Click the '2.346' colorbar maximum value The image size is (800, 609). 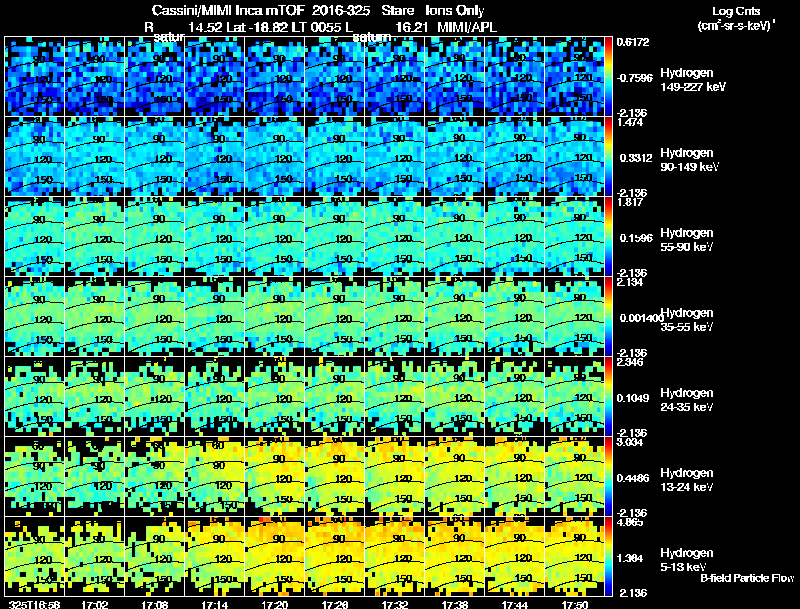pos(631,363)
